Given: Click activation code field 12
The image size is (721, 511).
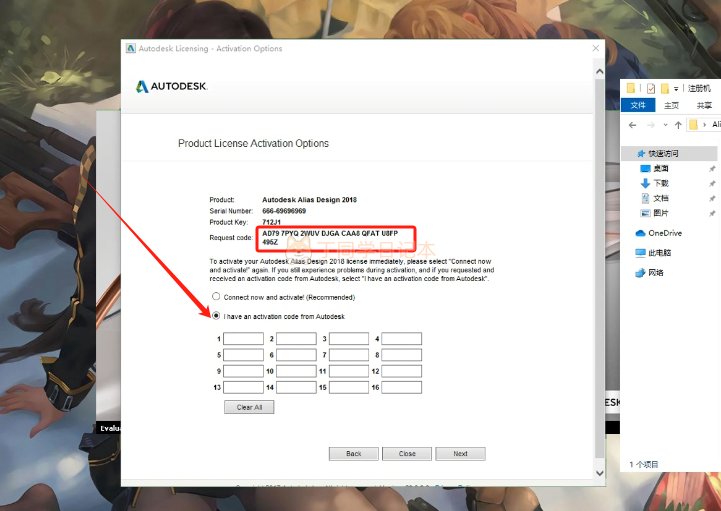Looking at the screenshot, I should coord(401,371).
